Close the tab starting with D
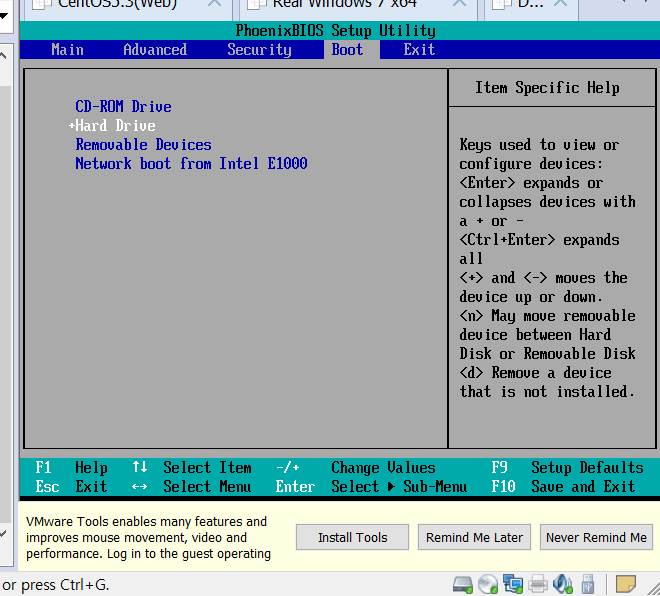This screenshot has width=660, height=596. click(x=560, y=3)
